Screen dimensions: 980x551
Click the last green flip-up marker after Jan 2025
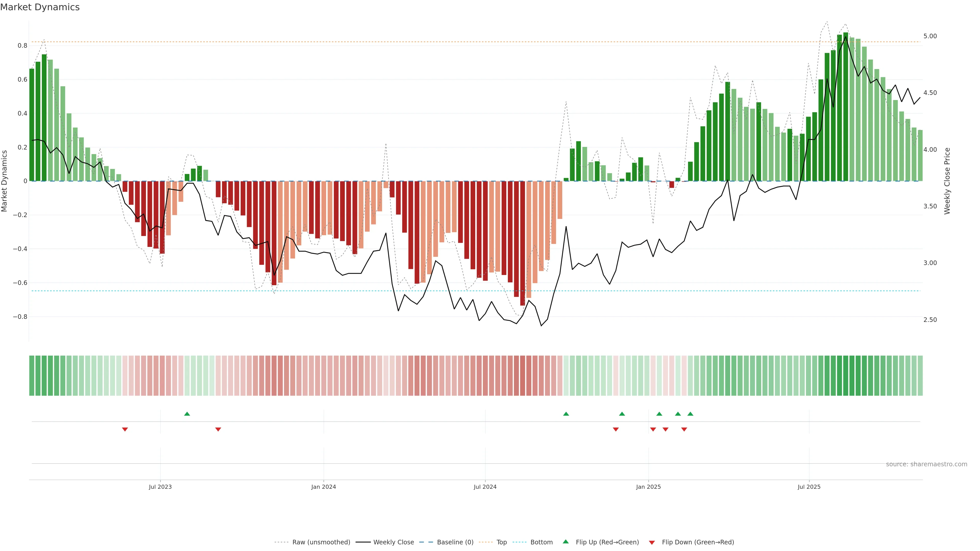pyautogui.click(x=690, y=414)
